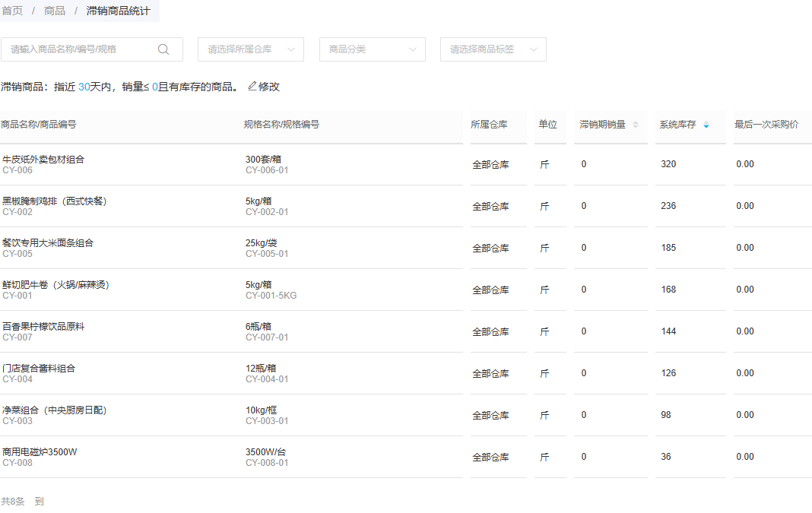Open the 请选择商品标签 dropdown
The image size is (812, 513).
pyautogui.click(x=493, y=49)
